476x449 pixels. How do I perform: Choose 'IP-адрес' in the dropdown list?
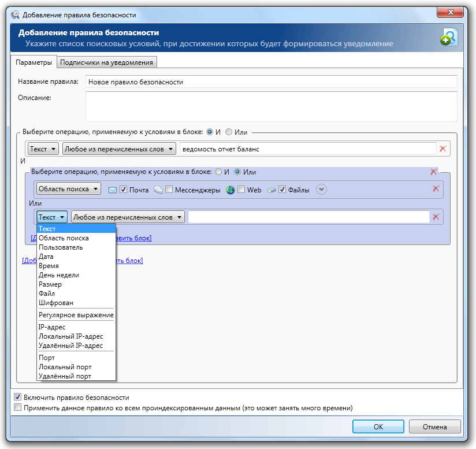click(x=76, y=327)
